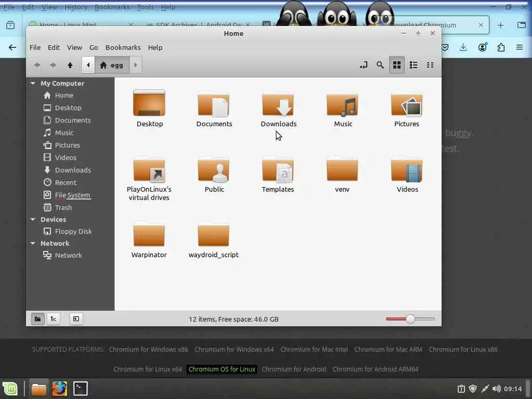Show Places in sidebar

click(x=37, y=319)
